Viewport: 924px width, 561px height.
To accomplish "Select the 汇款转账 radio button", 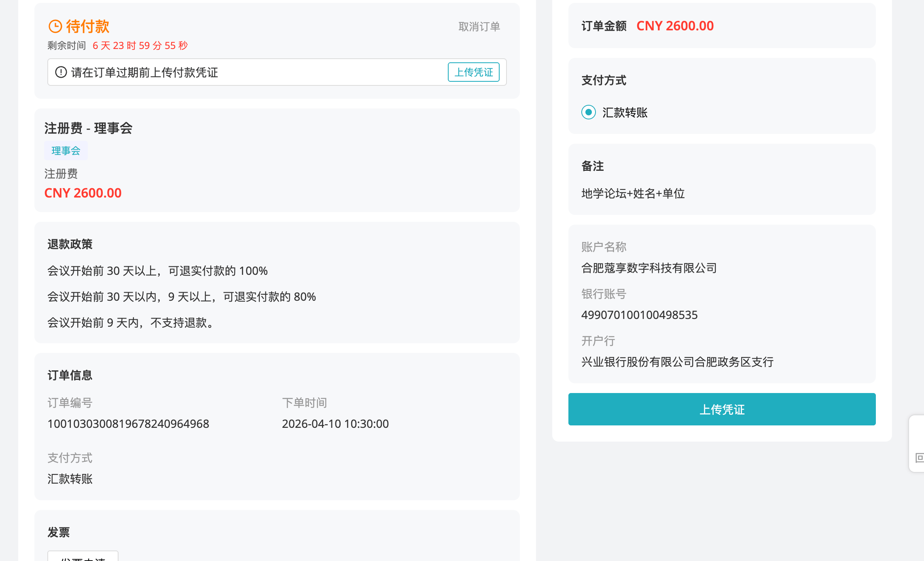I will (x=588, y=112).
